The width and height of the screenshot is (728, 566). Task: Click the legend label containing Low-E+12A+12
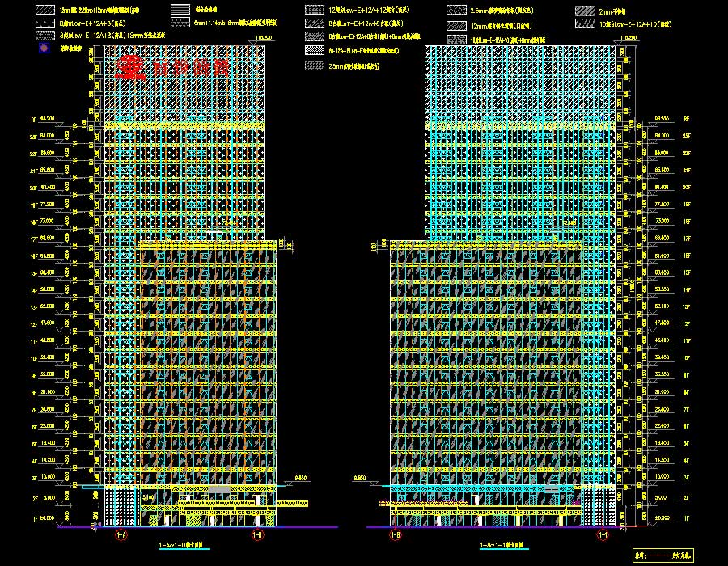click(369, 10)
